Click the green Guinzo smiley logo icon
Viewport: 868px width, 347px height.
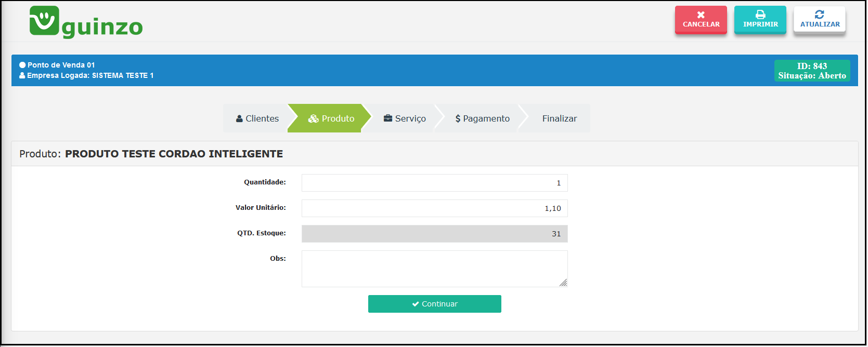tap(44, 21)
